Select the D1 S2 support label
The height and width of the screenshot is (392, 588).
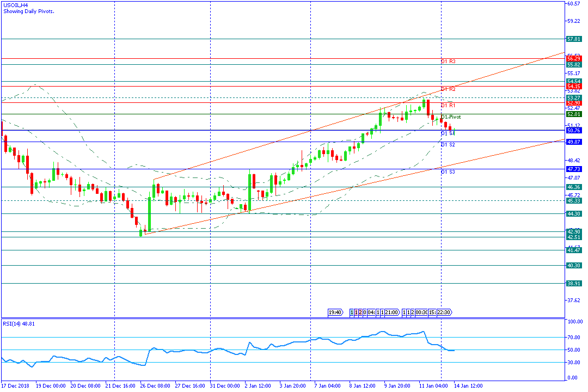[448, 145]
